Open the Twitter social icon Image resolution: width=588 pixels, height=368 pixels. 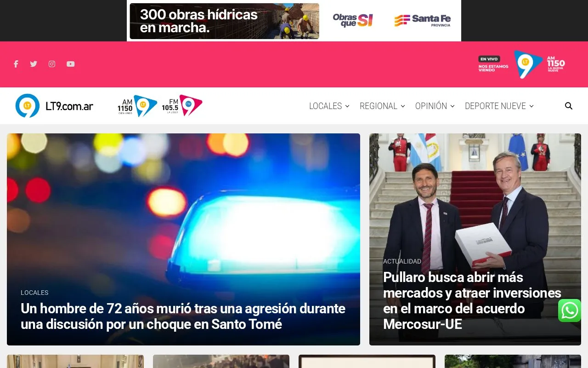34,64
